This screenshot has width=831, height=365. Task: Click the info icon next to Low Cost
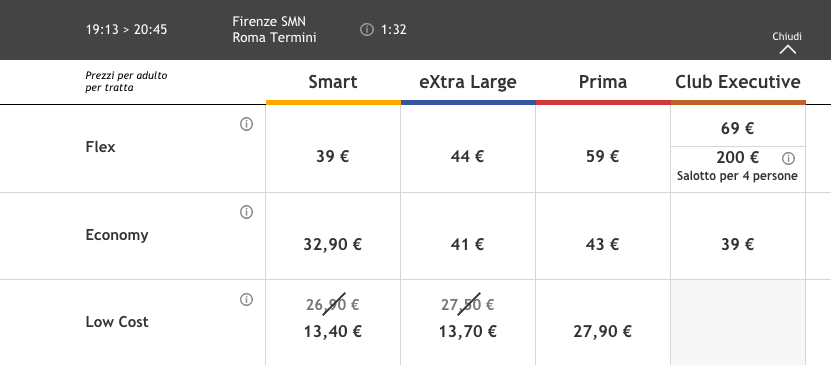pyautogui.click(x=246, y=300)
